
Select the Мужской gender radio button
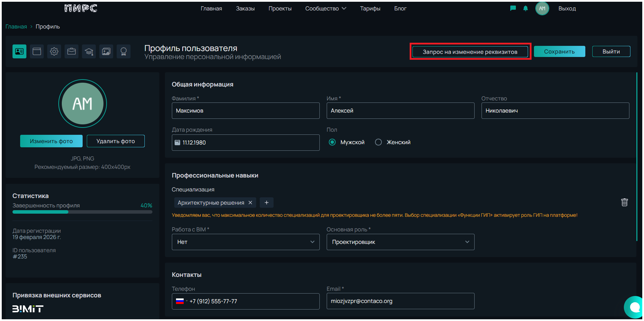(332, 142)
